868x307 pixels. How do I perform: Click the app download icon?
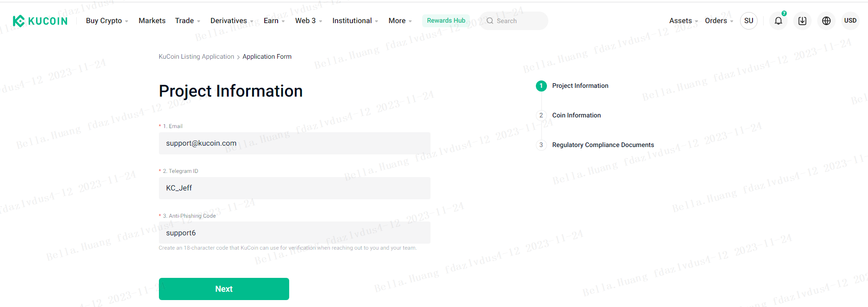click(x=802, y=21)
